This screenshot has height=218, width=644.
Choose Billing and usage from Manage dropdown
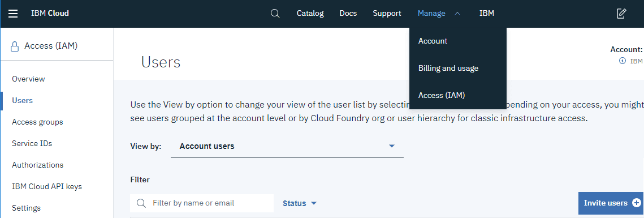pos(458,69)
